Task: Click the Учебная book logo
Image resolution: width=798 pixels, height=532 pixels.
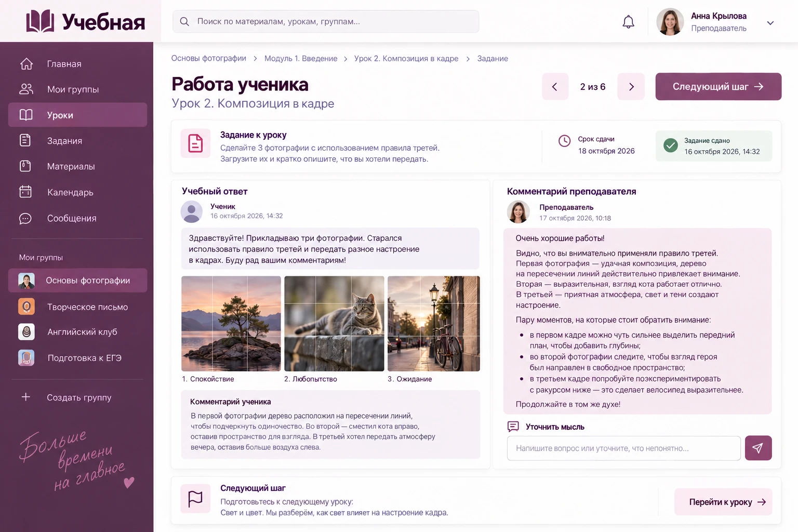Action: (x=40, y=21)
